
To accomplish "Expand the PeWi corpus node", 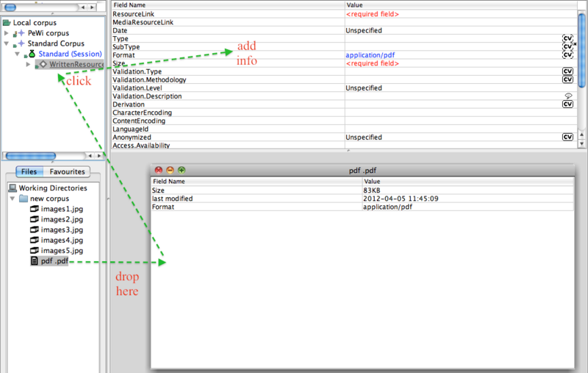I will click(7, 33).
